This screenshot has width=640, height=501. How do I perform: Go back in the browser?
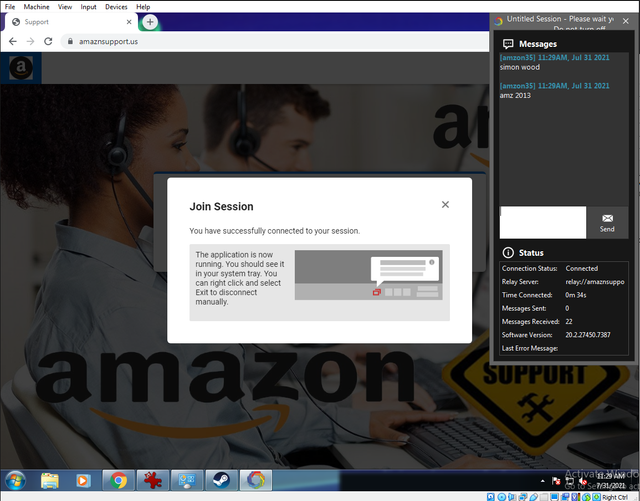click(13, 41)
